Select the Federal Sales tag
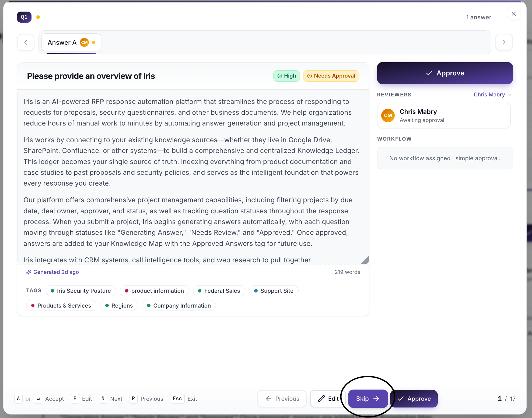 coord(219,291)
